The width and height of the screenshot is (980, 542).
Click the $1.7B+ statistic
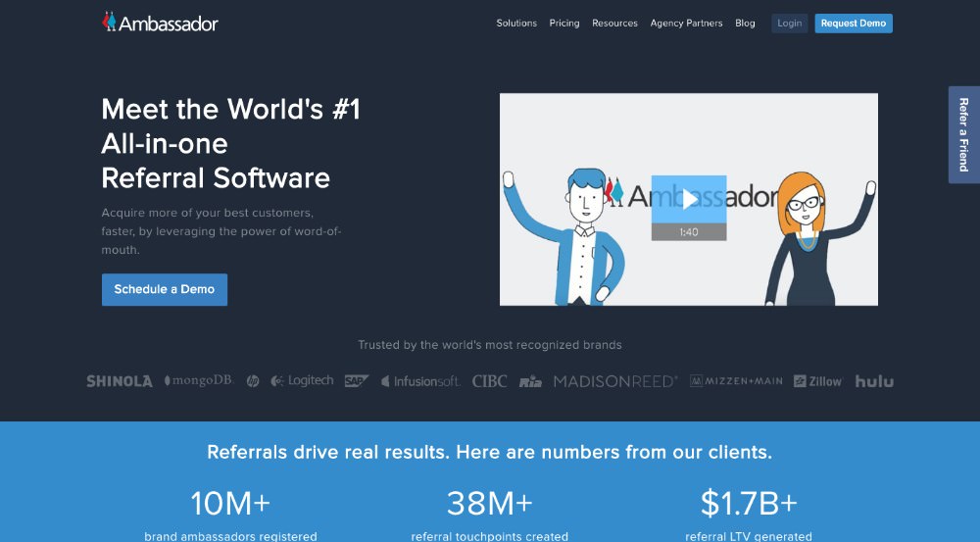(749, 503)
